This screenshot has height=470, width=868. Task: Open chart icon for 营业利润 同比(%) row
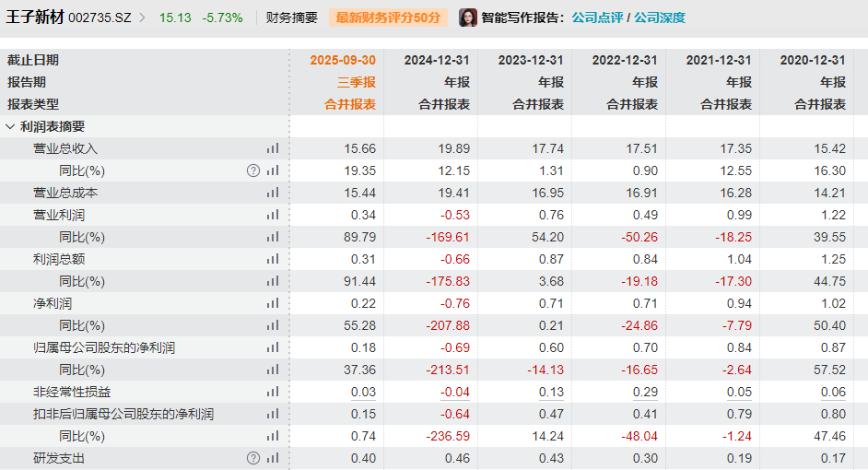(273, 237)
